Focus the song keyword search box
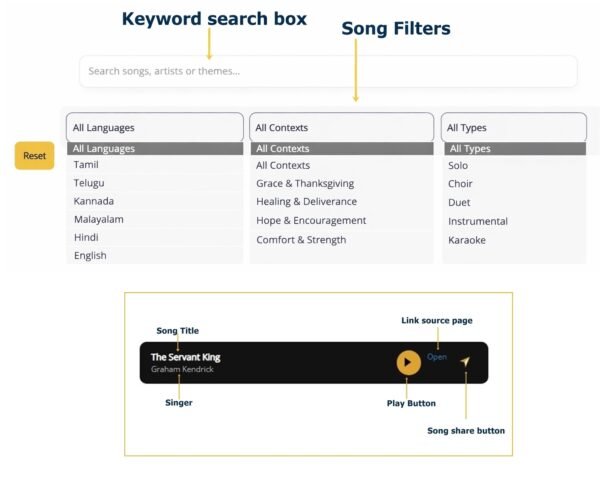Viewport: 600px width, 480px height. 328,71
